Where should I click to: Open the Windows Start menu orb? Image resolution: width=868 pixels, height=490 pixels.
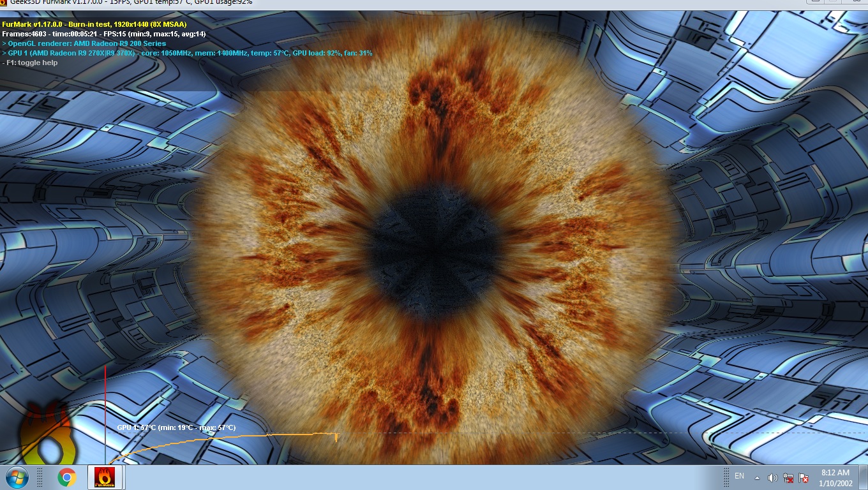[17, 477]
